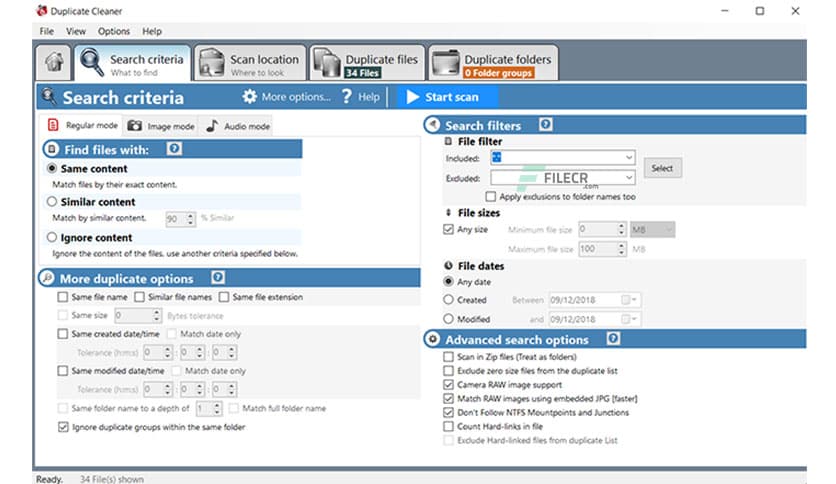Click the Scan location drive icon

tap(212, 62)
